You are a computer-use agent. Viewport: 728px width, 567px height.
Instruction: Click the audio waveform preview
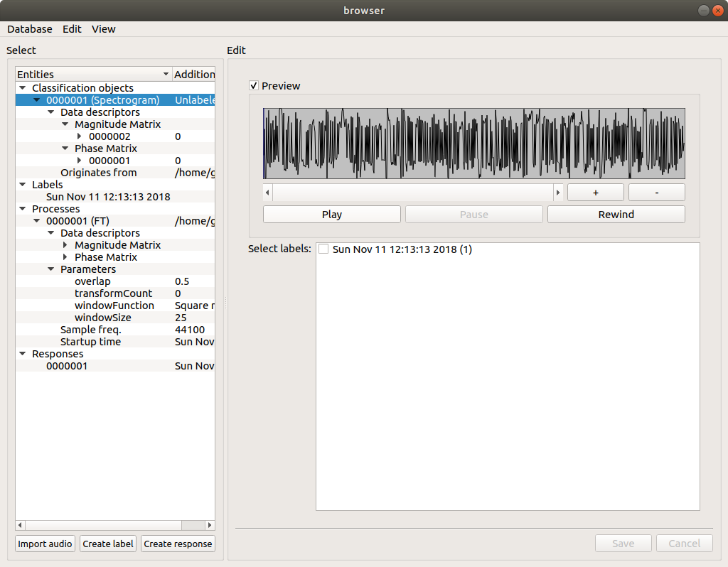click(474, 142)
